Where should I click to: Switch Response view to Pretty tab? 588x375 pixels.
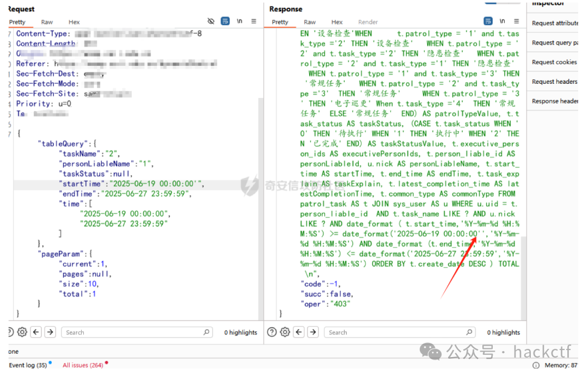[280, 22]
